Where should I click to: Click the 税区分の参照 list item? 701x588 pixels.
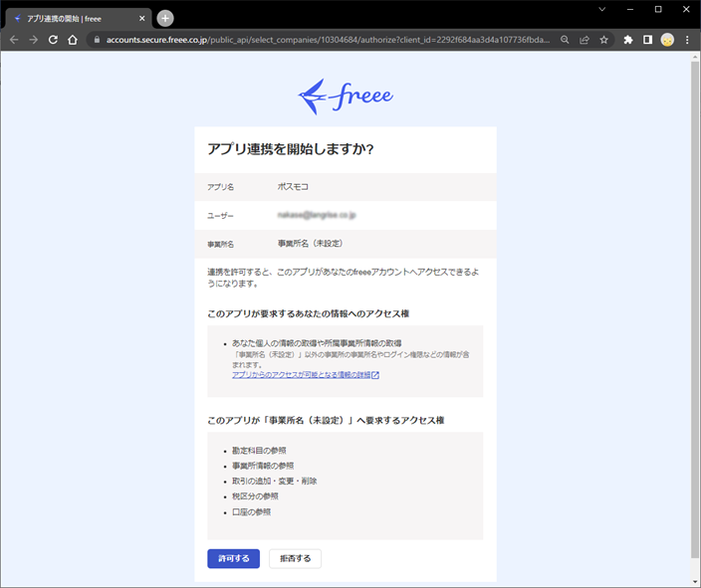point(255,496)
